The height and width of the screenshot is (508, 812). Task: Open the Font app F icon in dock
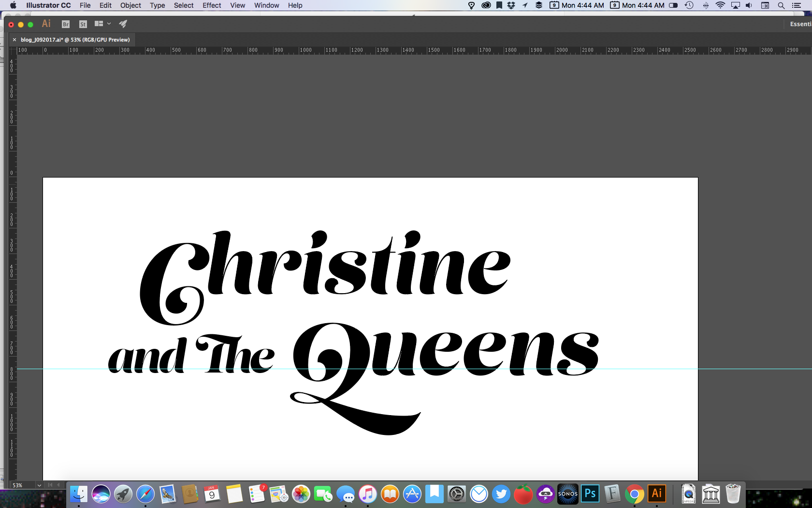612,494
